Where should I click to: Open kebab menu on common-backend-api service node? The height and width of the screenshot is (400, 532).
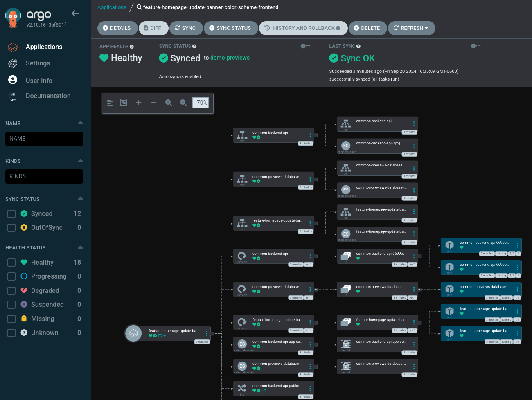(310, 135)
